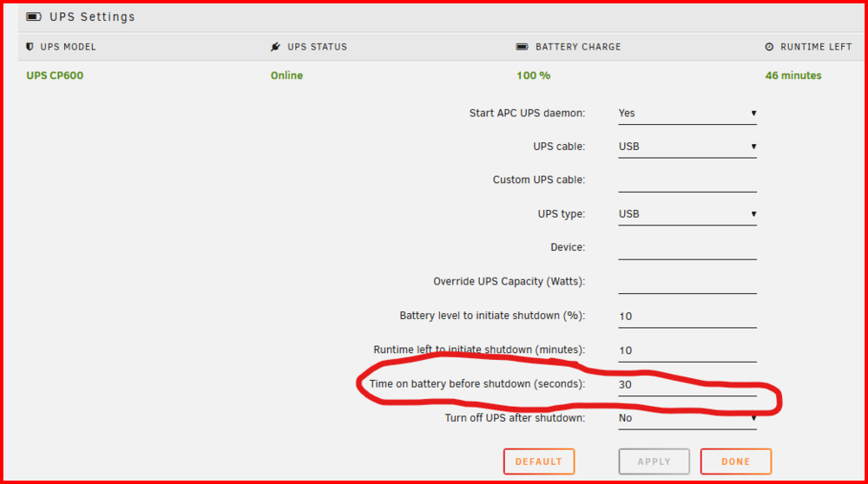868x484 pixels.
Task: Click the RUNTIME LEFT column header
Action: click(x=816, y=47)
